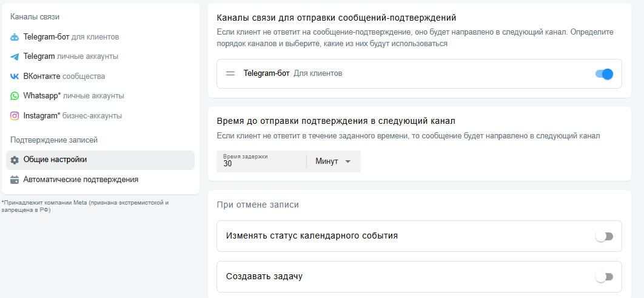The width and height of the screenshot is (644, 298).
Task: Click the drag handle on Telegram-bot row
Action: point(230,73)
